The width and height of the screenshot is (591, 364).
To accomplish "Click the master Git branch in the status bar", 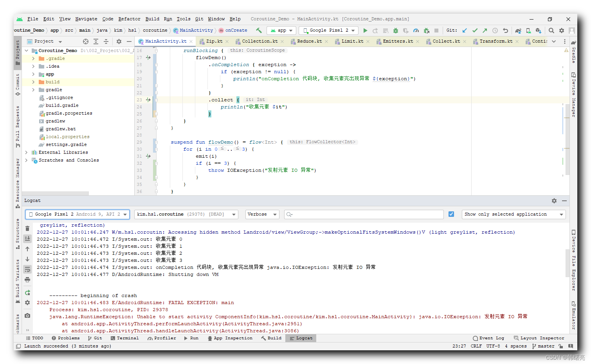I will click(543, 346).
